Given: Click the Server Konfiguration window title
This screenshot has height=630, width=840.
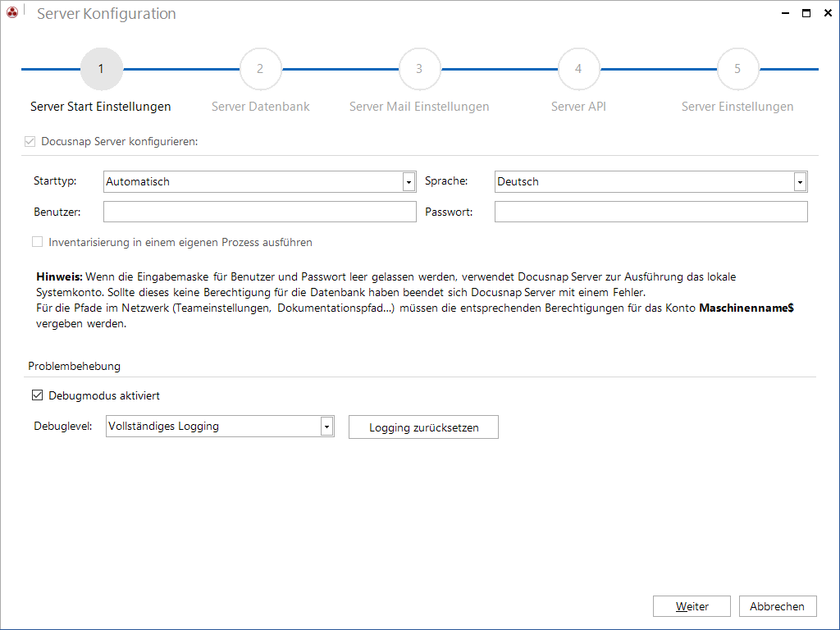Looking at the screenshot, I should tap(106, 13).
